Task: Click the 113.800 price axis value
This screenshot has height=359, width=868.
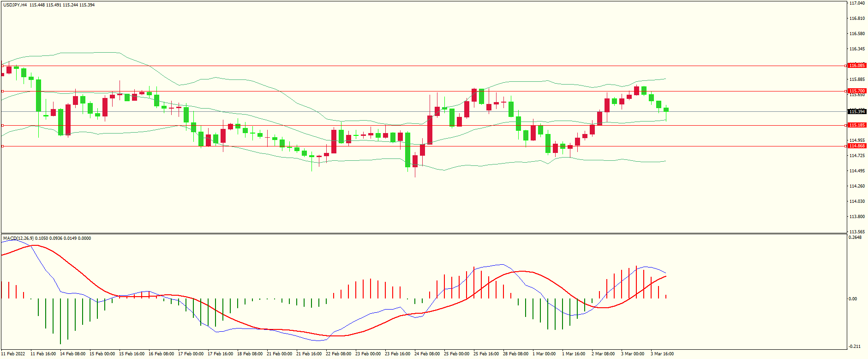Action: pos(857,217)
